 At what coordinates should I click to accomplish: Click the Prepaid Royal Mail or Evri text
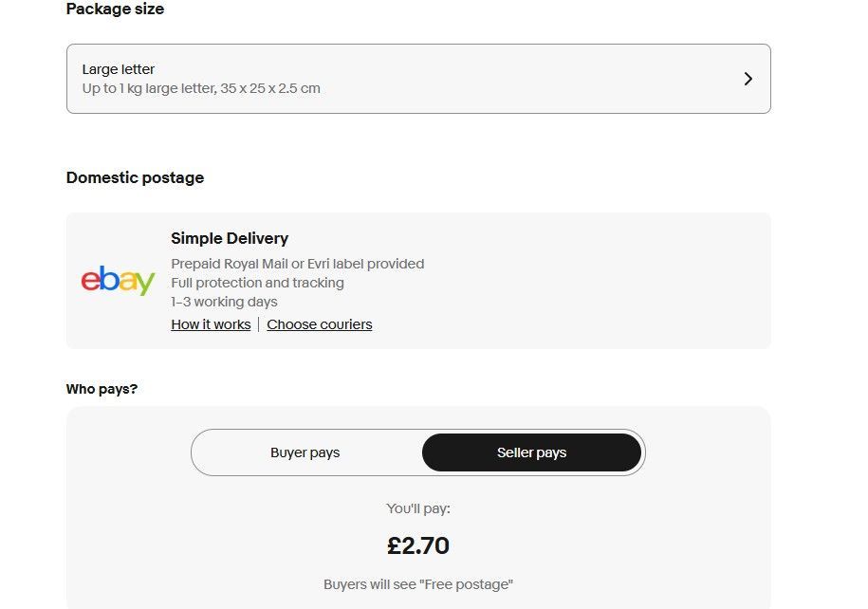tap(297, 264)
